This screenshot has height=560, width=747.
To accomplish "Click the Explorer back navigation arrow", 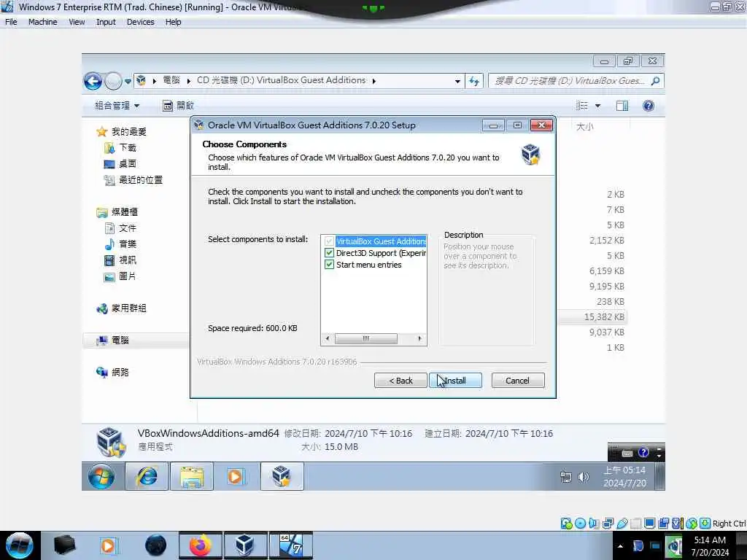I will tap(93, 82).
